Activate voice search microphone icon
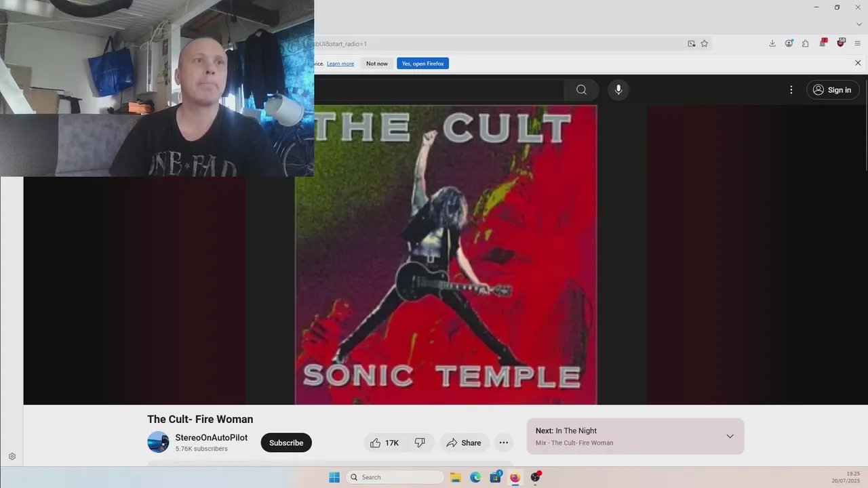Image resolution: width=868 pixels, height=488 pixels. point(618,89)
